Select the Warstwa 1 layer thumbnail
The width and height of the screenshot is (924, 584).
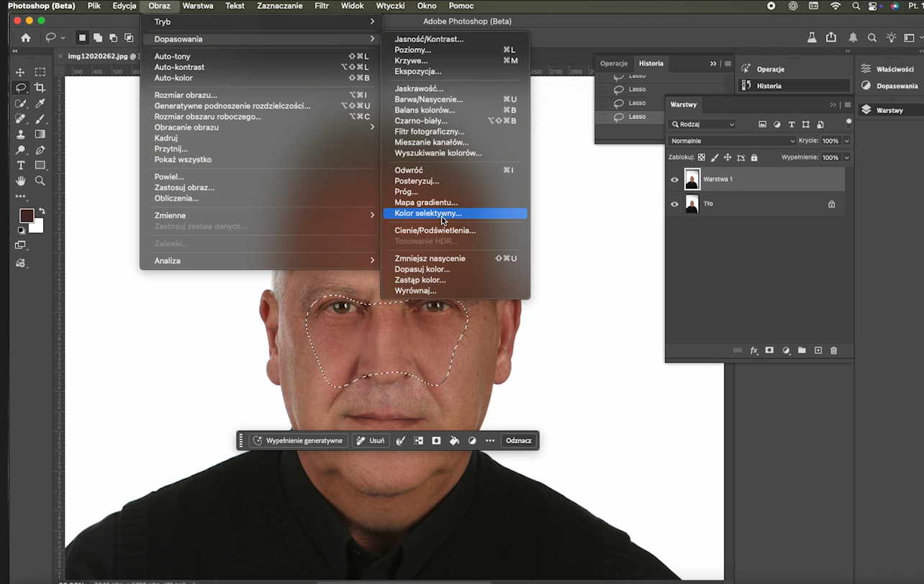pos(692,179)
